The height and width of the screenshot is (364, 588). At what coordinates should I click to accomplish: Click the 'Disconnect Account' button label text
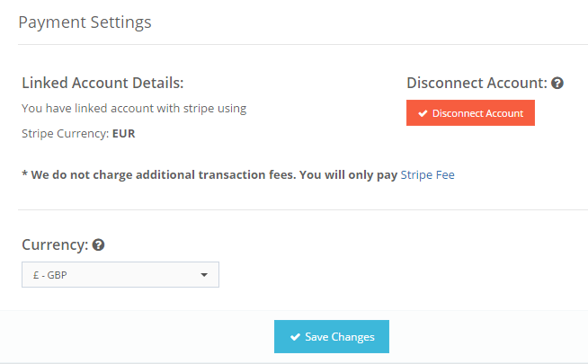(477, 113)
